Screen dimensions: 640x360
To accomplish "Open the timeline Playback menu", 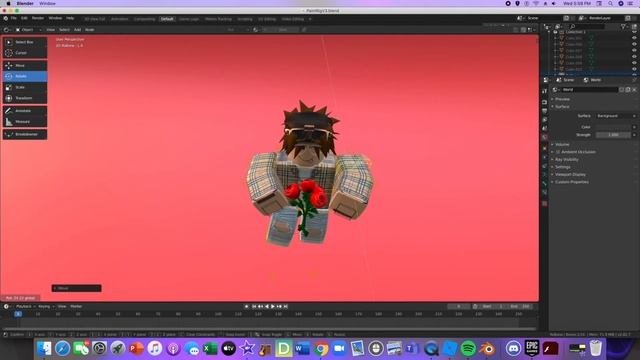I will [x=24, y=307].
